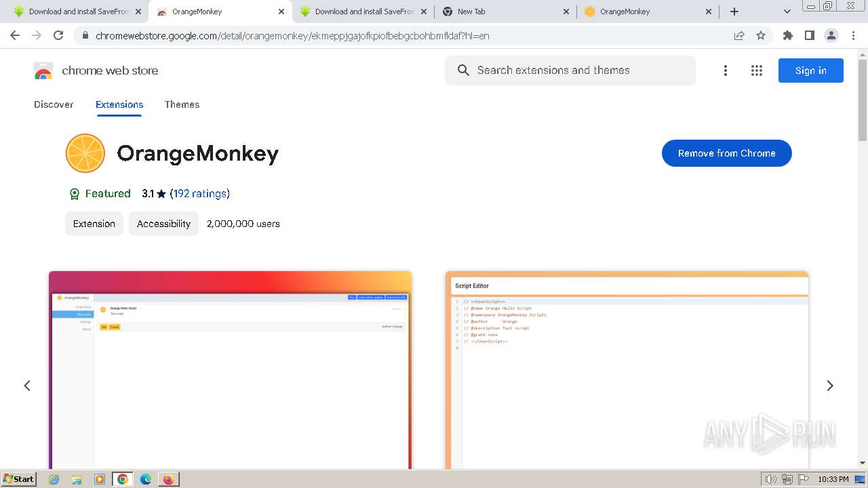Click the search magnifier icon

coord(463,70)
